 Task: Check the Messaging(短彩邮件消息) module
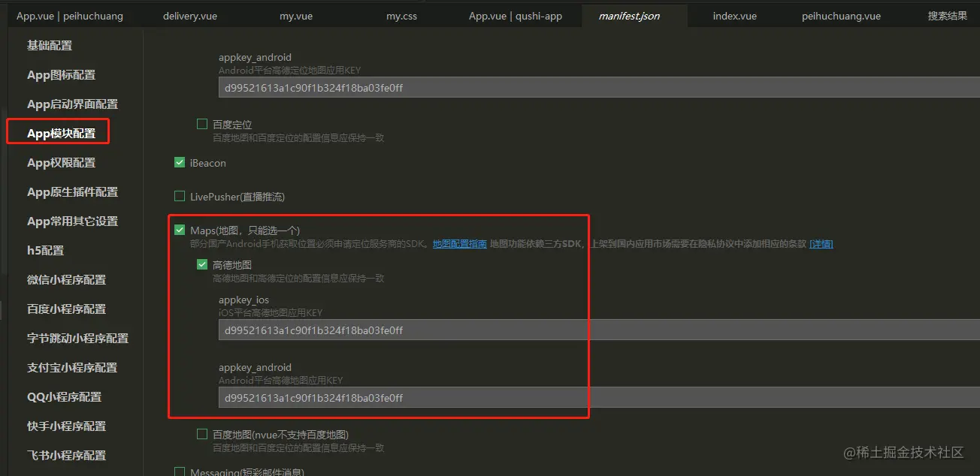pos(180,471)
